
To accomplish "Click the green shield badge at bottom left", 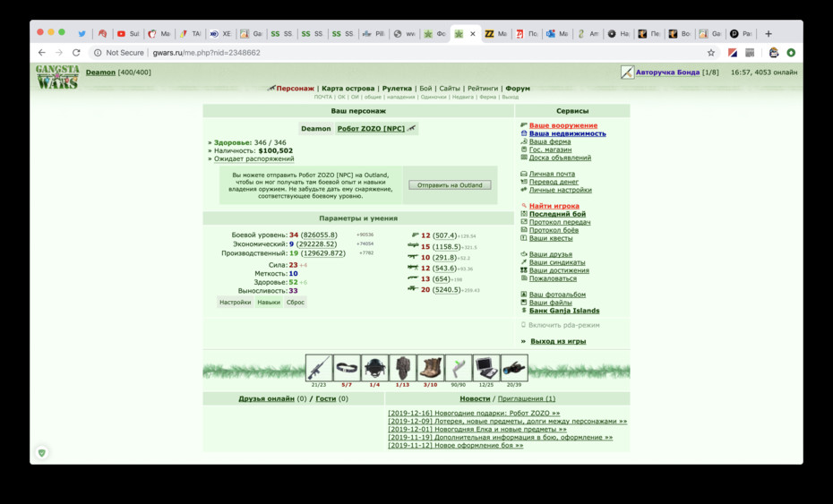I will click(41, 452).
